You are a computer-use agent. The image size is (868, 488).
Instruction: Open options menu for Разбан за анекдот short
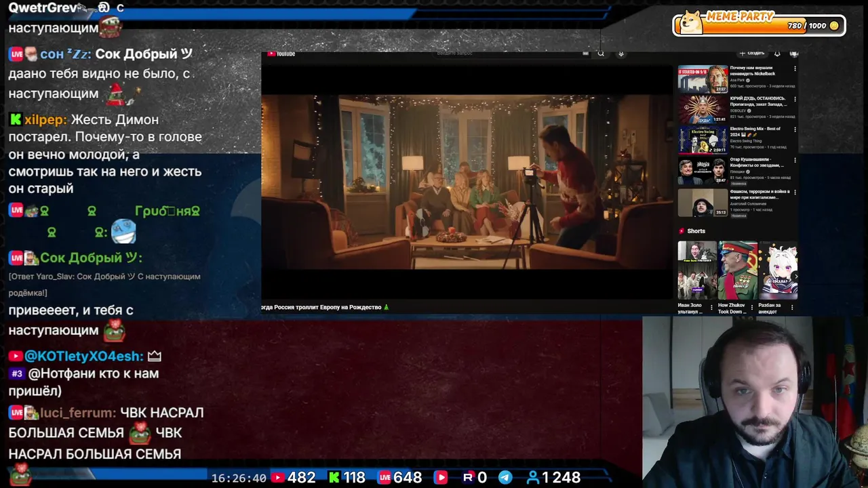point(793,306)
